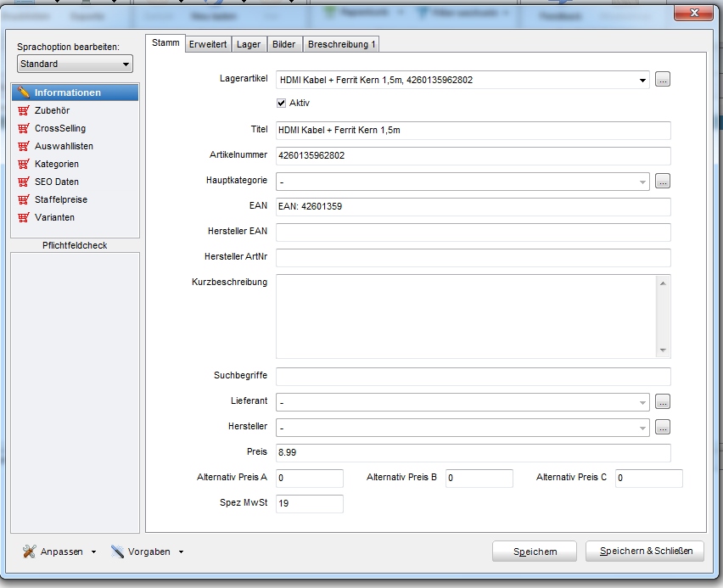Screen dimensions: 723x588
Task: Switch to the Erweitert tab
Action: tap(208, 44)
